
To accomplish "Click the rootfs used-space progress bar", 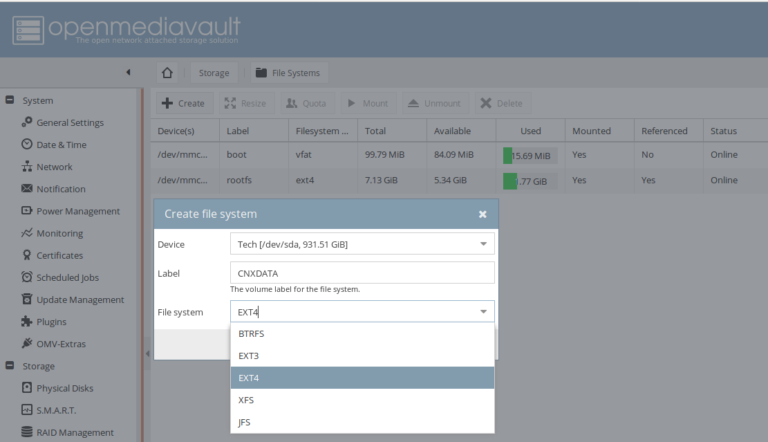I will pyautogui.click(x=530, y=181).
